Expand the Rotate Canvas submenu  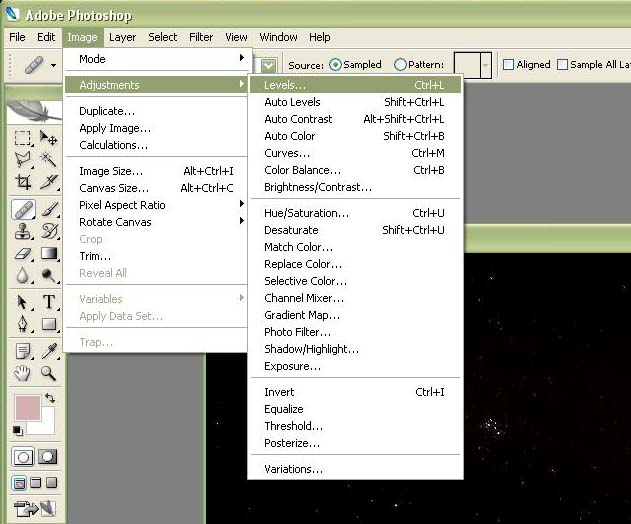click(x=155, y=222)
